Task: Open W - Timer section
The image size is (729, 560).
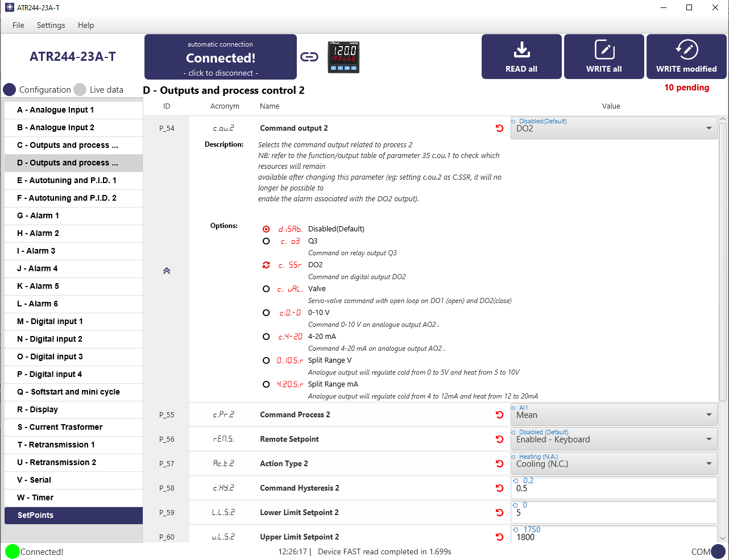Action: [x=73, y=497]
